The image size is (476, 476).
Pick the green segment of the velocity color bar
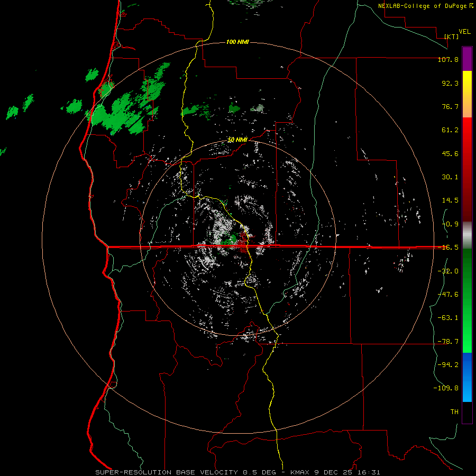pyautogui.click(x=467, y=300)
